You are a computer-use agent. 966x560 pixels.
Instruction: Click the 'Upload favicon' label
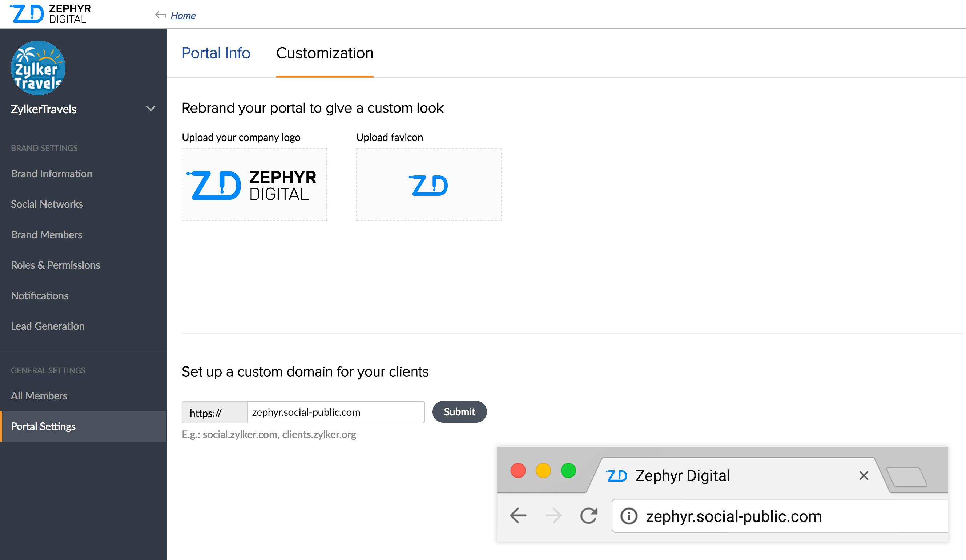click(x=390, y=137)
